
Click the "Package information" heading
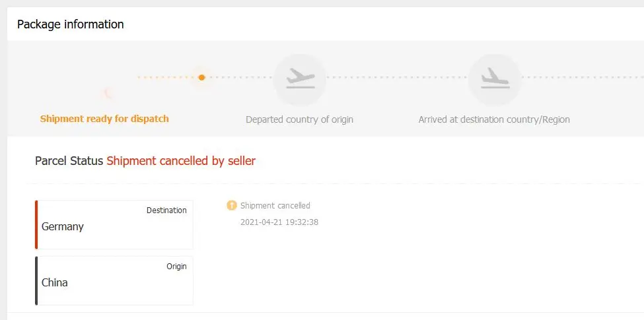coord(71,24)
